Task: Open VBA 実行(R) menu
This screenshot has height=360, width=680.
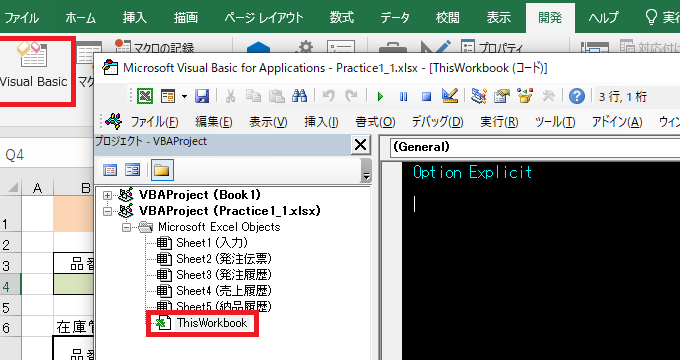Action: pos(499,122)
